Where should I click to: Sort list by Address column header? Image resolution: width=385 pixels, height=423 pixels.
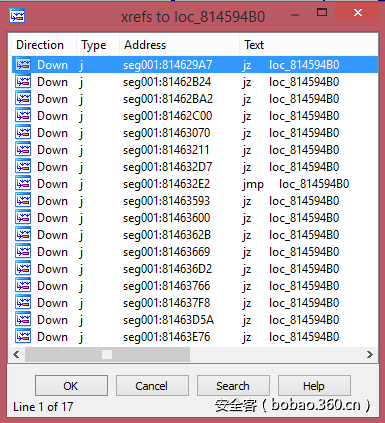[179, 45]
